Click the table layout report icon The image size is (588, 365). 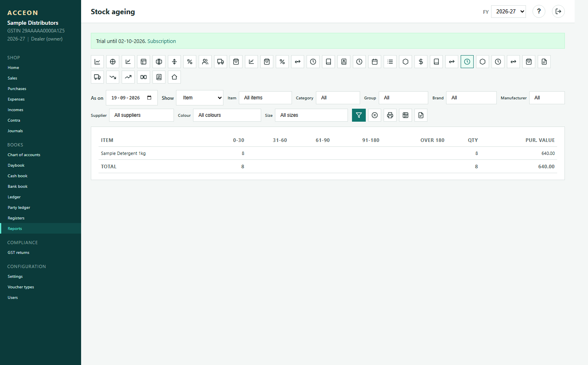[x=144, y=62]
